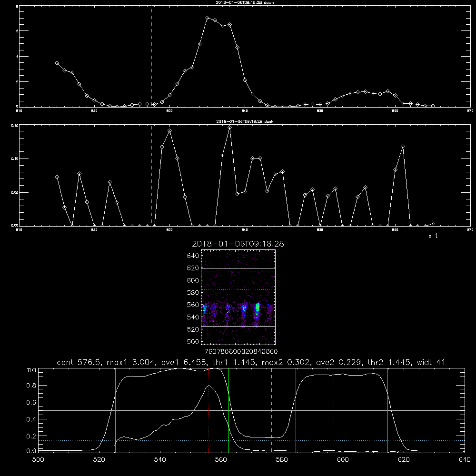
Task: Select the 'ave1 6.456' statistic
Action: (183, 362)
